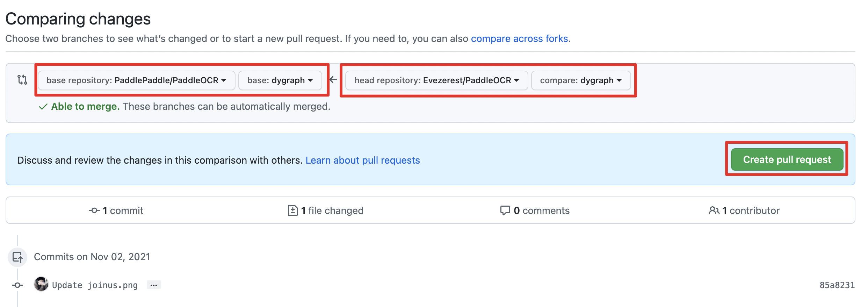Viewport: 868px width, 307px height.
Task: Click the push icon near Commits date
Action: pos(17,257)
